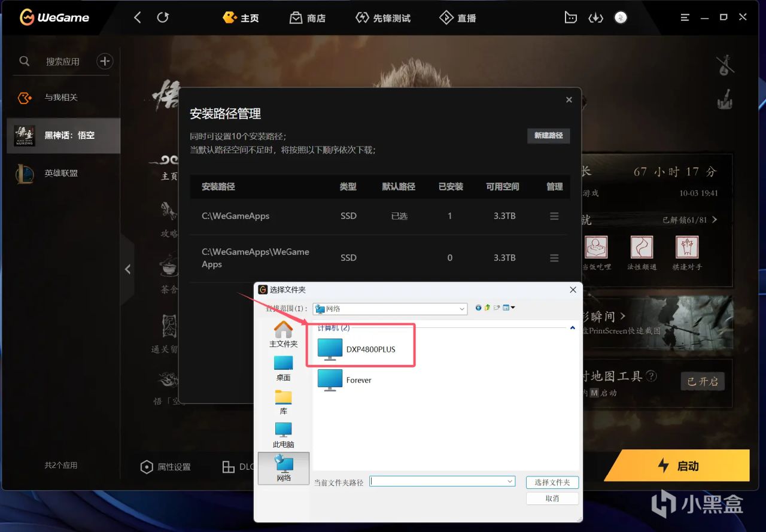The height and width of the screenshot is (532, 766).
Task: Click the C:\WeGameApps path text
Action: [236, 216]
